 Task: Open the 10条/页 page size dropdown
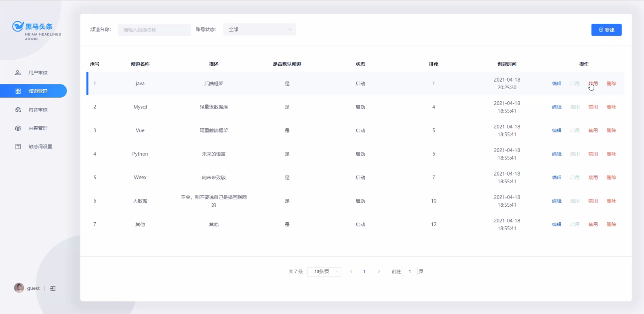pyautogui.click(x=324, y=272)
